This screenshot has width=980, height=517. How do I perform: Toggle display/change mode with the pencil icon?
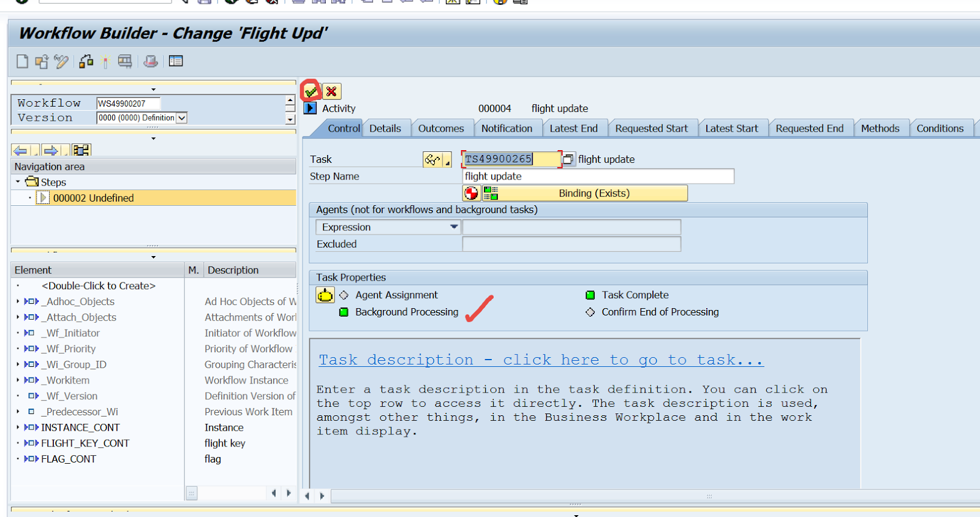pyautogui.click(x=61, y=61)
